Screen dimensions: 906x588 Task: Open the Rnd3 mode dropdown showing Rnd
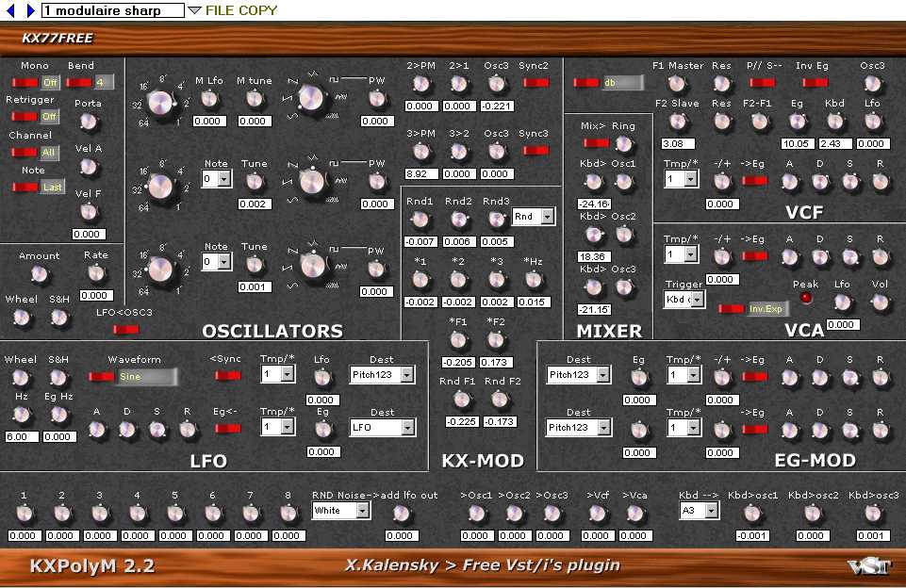coord(533,216)
